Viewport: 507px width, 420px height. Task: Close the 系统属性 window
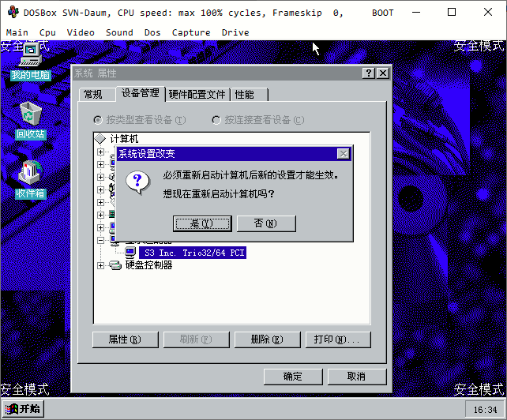pos(383,73)
